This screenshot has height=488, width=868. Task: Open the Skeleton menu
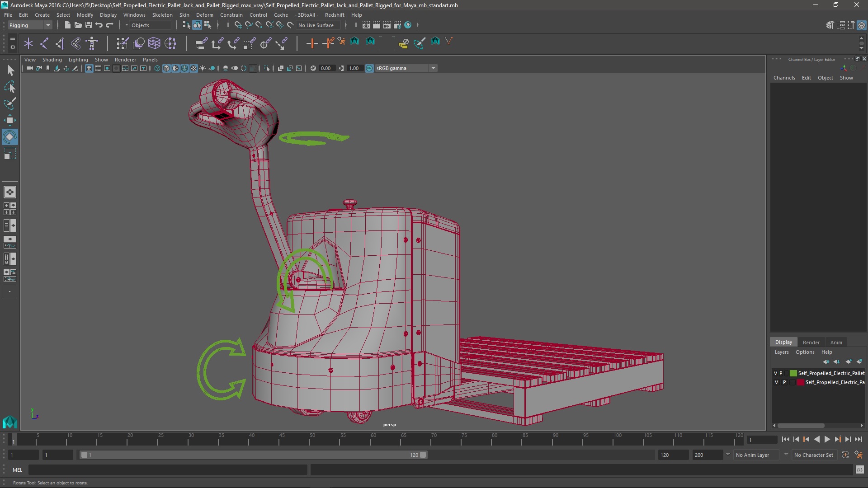tap(162, 15)
